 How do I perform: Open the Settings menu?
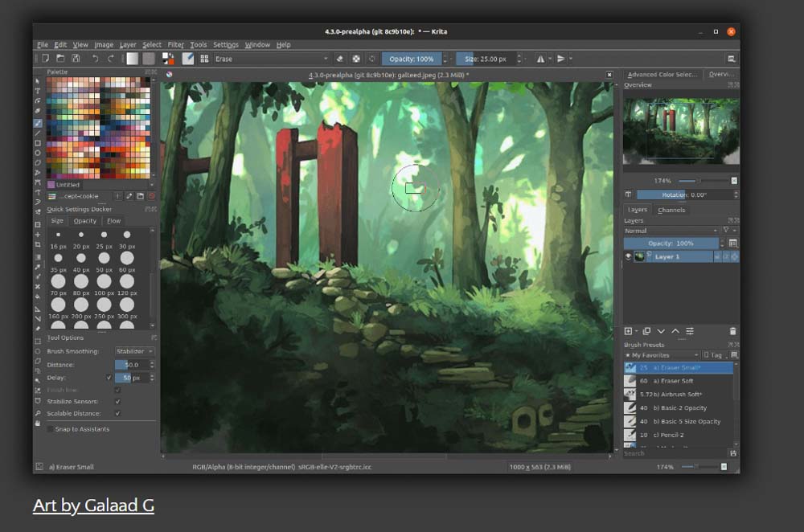pyautogui.click(x=226, y=44)
